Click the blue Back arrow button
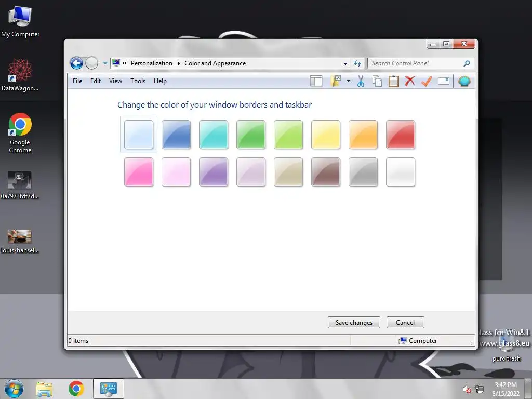 (x=76, y=63)
